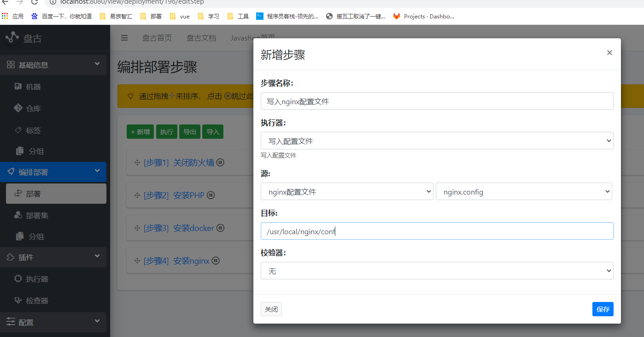The width and height of the screenshot is (644, 337).
Task: Click the 盘古 logo icon
Action: (x=12, y=37)
